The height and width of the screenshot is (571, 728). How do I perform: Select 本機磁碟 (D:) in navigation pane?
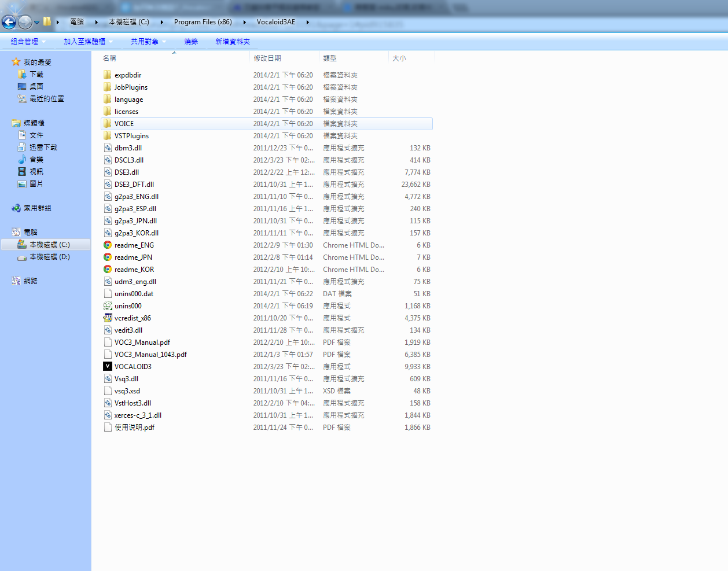click(x=45, y=257)
